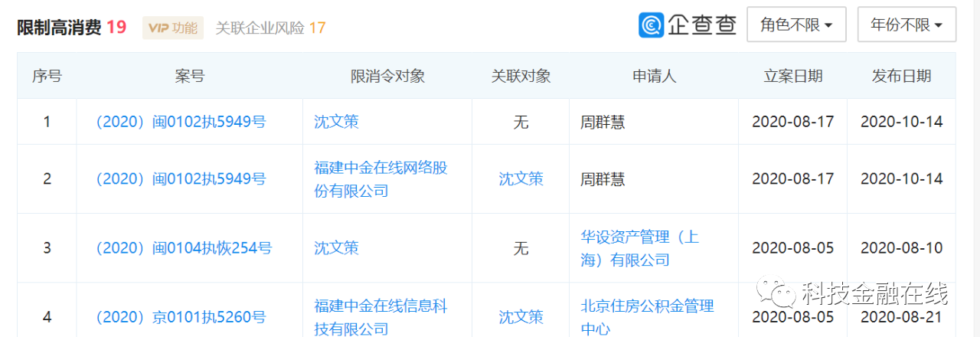Click the 立案日期 column header
Screen dimensions: 980x337
[x=793, y=76]
